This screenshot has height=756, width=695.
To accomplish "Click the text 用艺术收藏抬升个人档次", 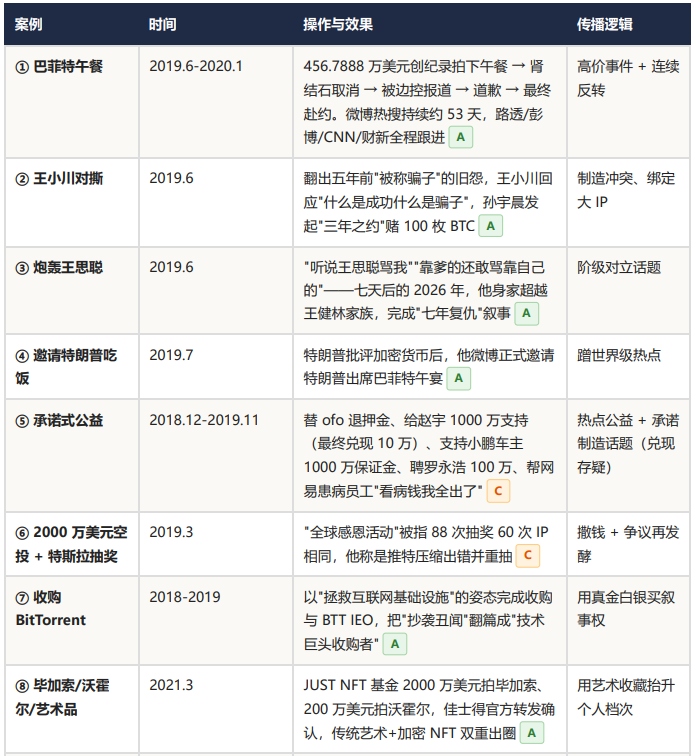I will 626,697.
